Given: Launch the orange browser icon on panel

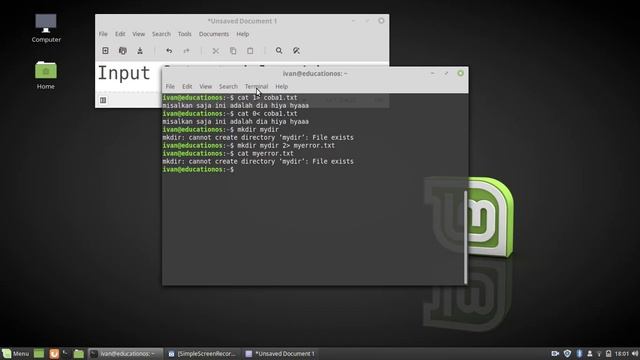Looking at the screenshot, I should click(54, 353).
